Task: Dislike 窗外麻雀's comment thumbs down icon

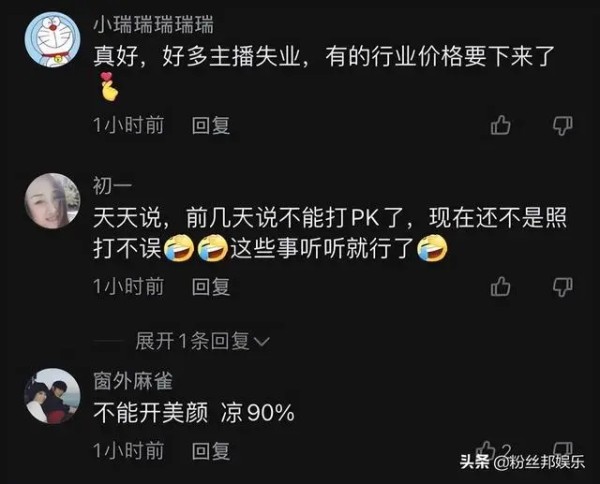Action: [x=563, y=448]
